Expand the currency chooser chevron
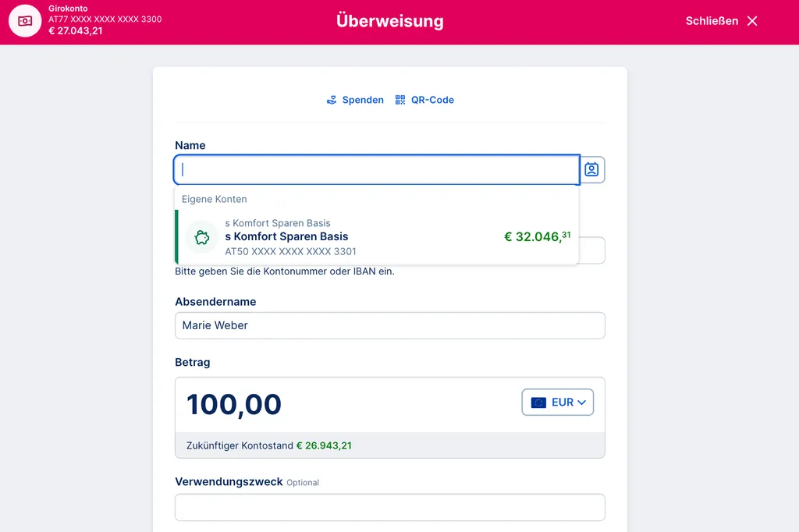799x532 pixels. tap(581, 402)
